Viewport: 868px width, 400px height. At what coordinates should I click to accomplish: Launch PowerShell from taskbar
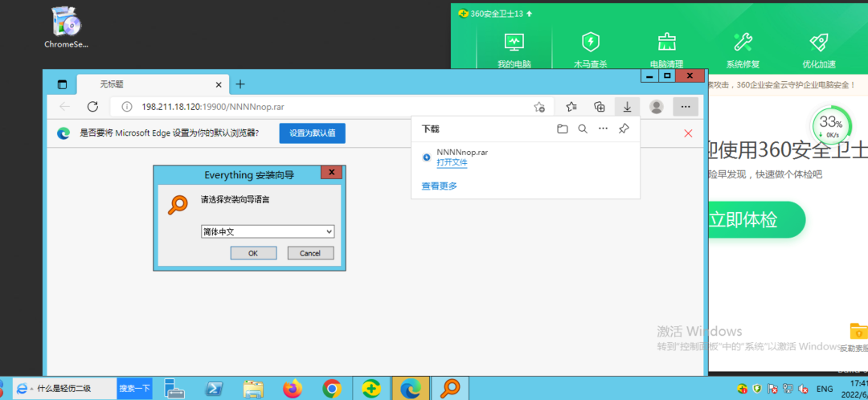coord(214,389)
